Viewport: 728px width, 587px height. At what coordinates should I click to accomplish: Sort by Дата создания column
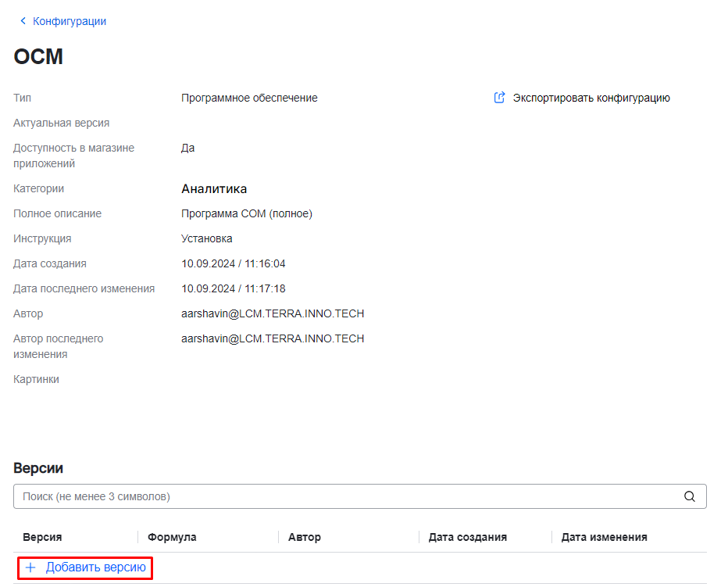tap(467, 537)
